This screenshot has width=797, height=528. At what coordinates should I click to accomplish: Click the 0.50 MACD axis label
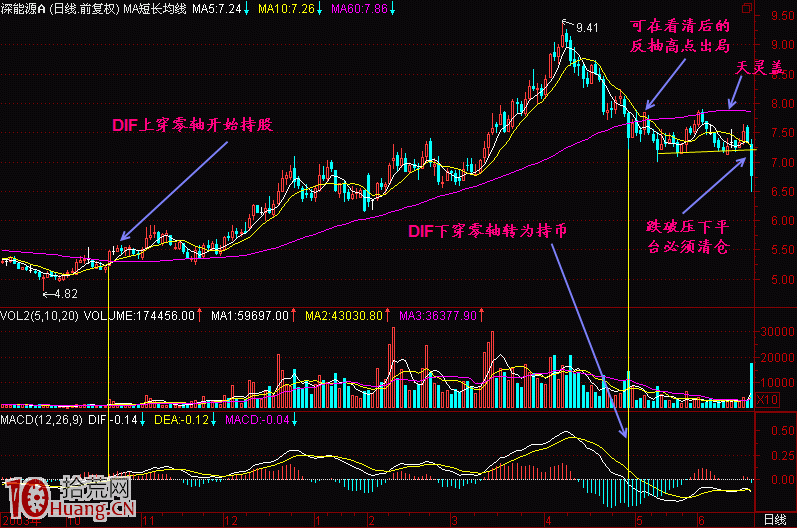[783, 430]
